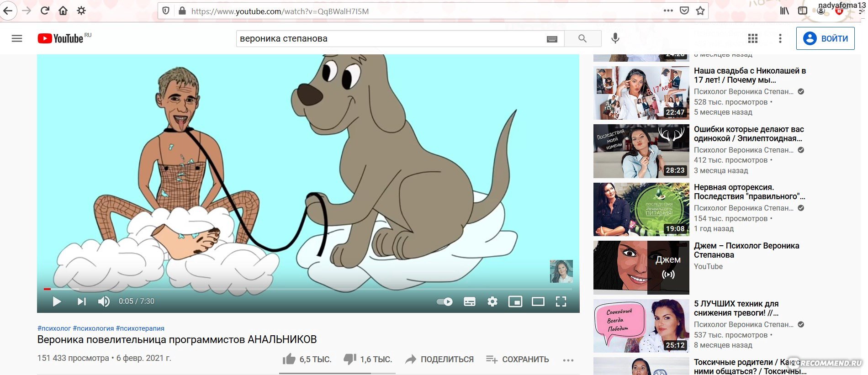Click the video progress bar

click(x=308, y=289)
